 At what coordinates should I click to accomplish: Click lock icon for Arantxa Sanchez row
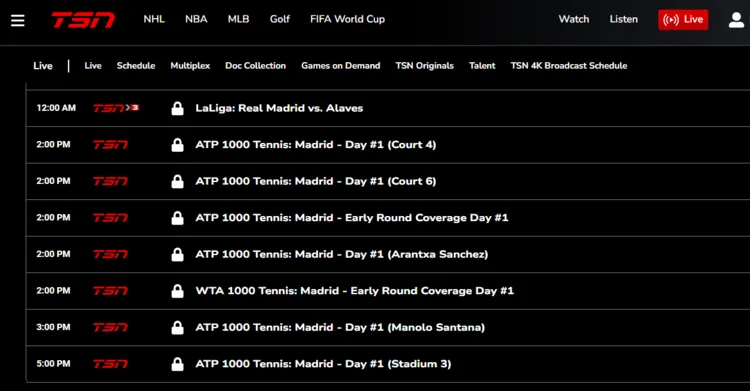tap(177, 255)
